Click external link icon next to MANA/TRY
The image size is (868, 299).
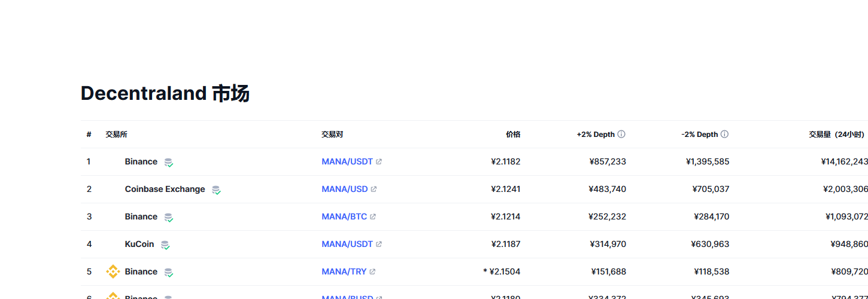[372, 271]
